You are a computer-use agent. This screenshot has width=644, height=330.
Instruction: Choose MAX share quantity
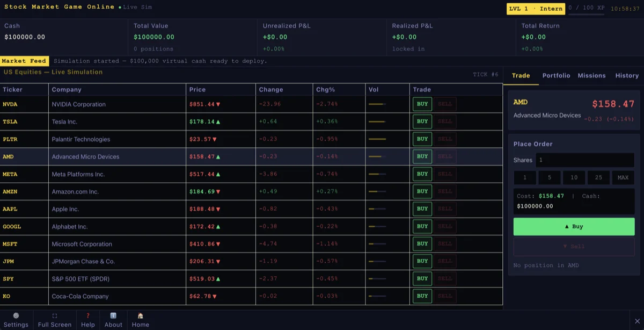click(623, 177)
